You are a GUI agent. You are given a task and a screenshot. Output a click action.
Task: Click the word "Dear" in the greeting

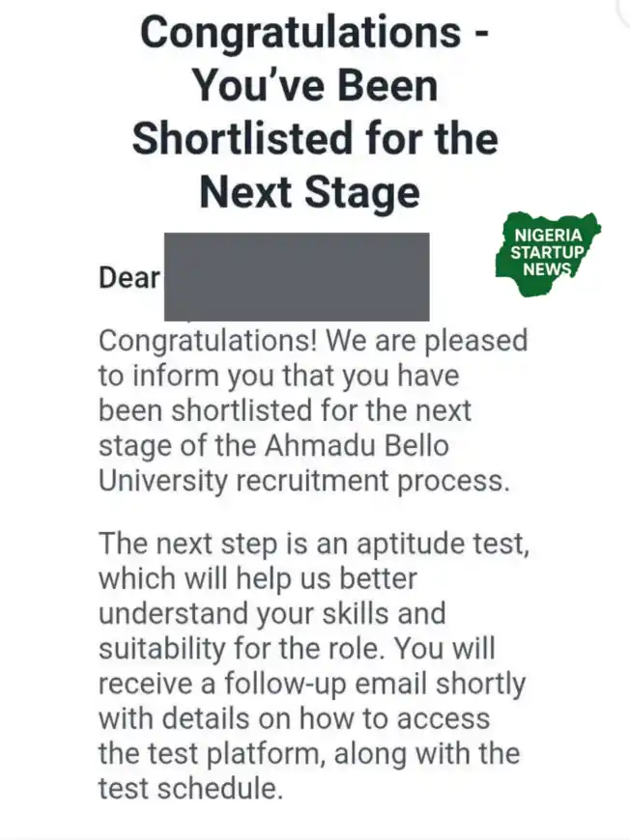[x=129, y=278]
